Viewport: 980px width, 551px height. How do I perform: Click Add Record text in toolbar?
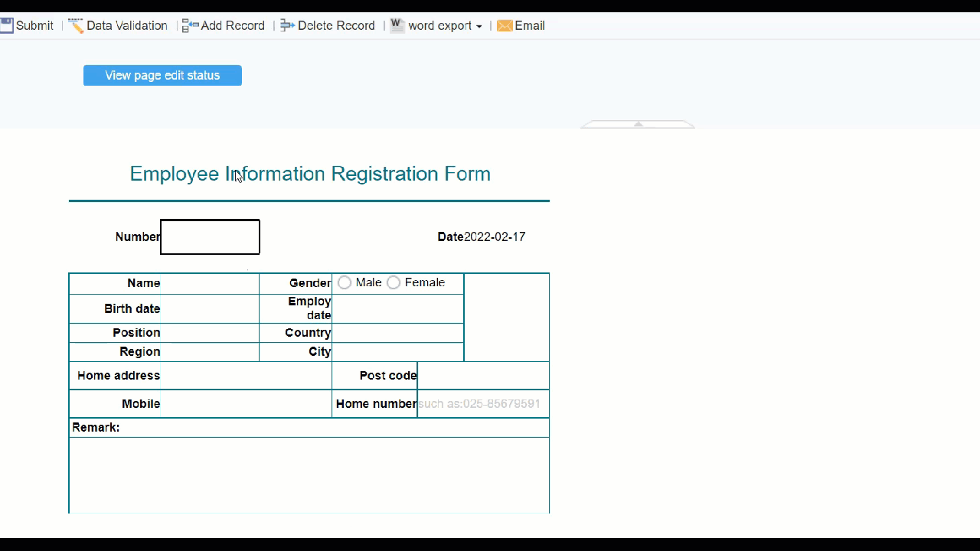click(x=233, y=25)
